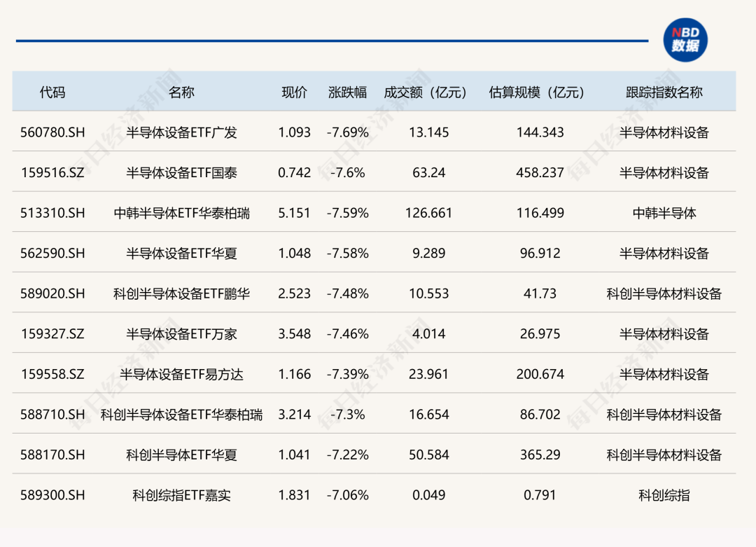Select code 589020.SH

(52, 293)
